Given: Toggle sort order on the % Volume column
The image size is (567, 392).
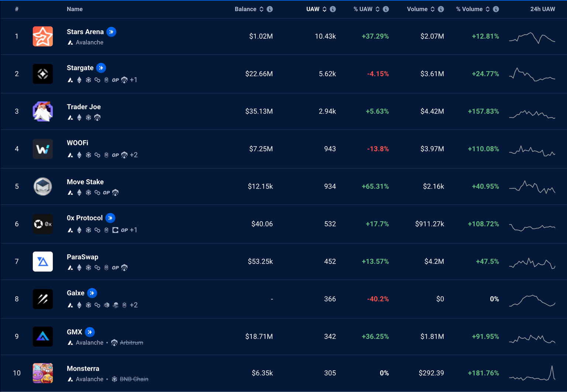Looking at the screenshot, I should tap(487, 9).
